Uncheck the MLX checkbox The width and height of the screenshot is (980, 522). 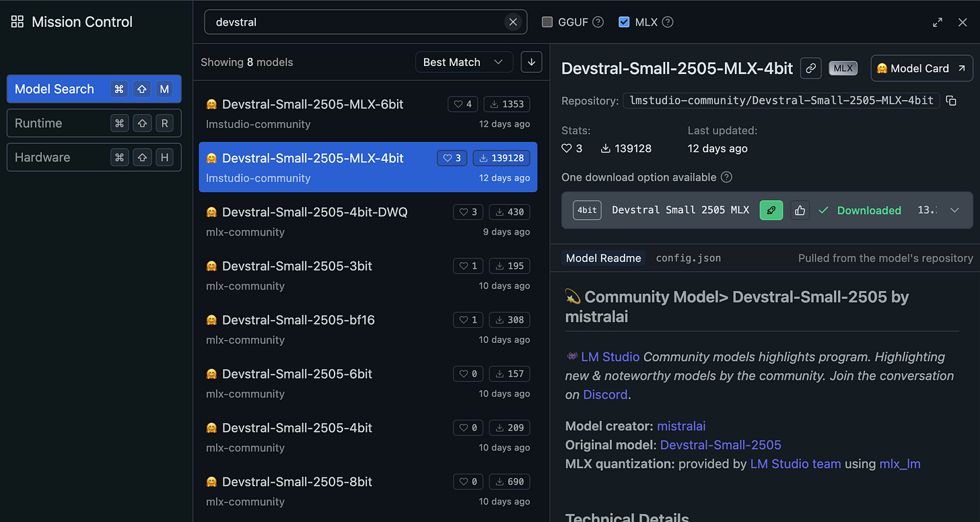coord(624,22)
